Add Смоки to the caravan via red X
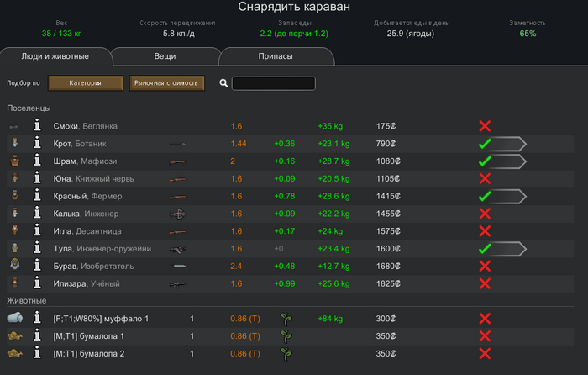This screenshot has height=375, width=588. point(485,126)
